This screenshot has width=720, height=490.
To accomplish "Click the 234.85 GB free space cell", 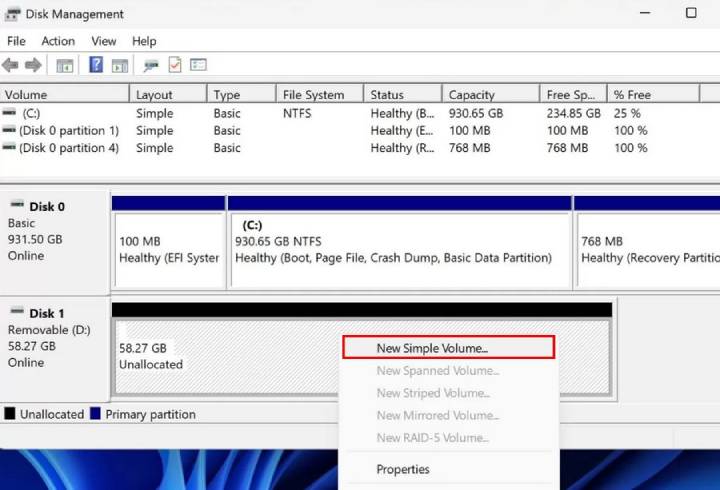I will pyautogui.click(x=574, y=113).
